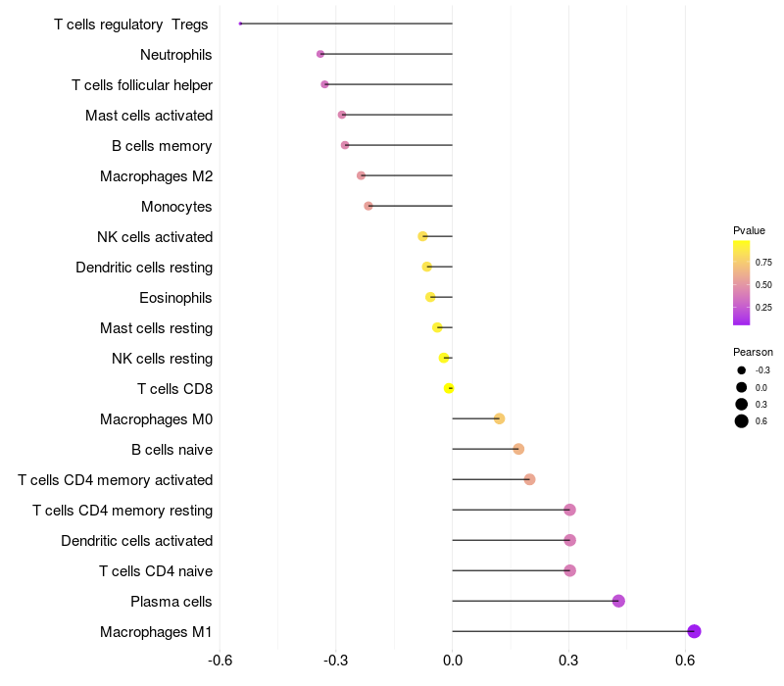Click the "T cells CD4 naive" label
The width and height of the screenshot is (784, 686).
tap(156, 571)
